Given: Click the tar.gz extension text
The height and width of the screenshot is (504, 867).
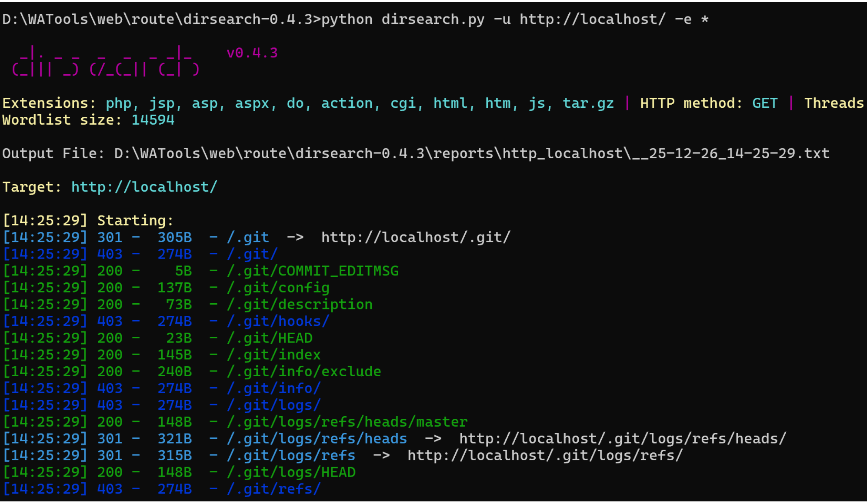Looking at the screenshot, I should tap(588, 103).
